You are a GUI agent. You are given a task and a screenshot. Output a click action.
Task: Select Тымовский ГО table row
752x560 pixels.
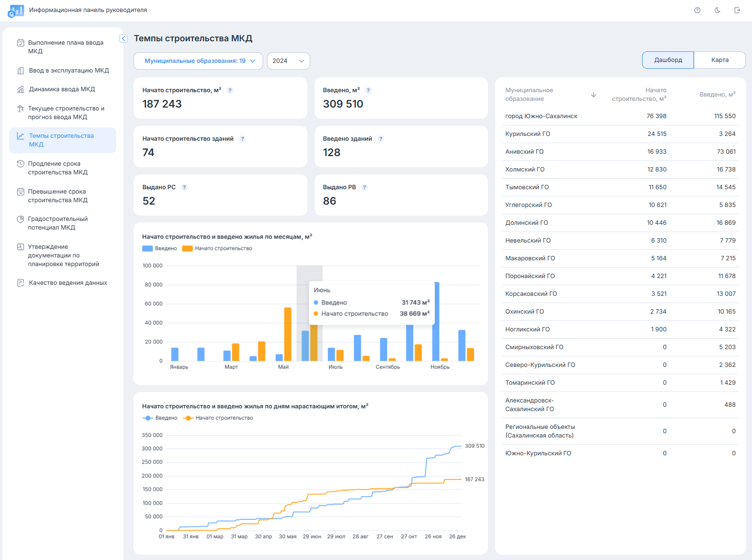(x=620, y=187)
